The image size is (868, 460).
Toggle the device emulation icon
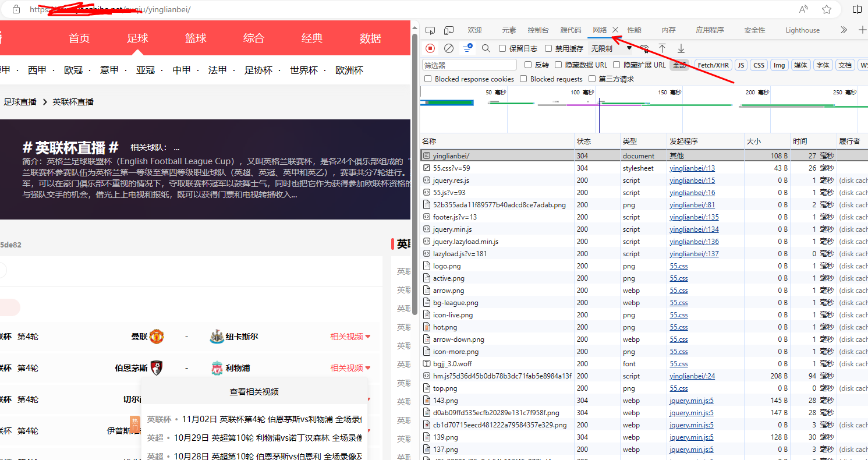point(449,30)
